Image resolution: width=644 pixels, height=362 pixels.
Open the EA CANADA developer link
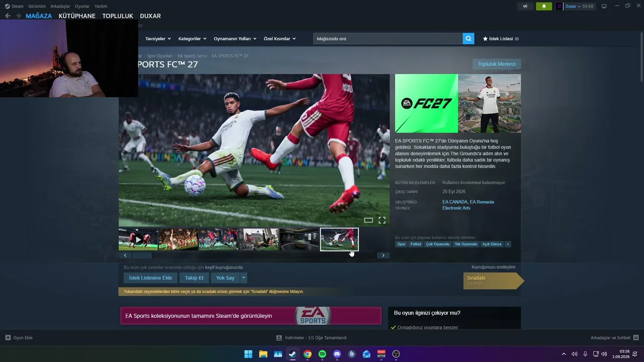click(x=455, y=202)
